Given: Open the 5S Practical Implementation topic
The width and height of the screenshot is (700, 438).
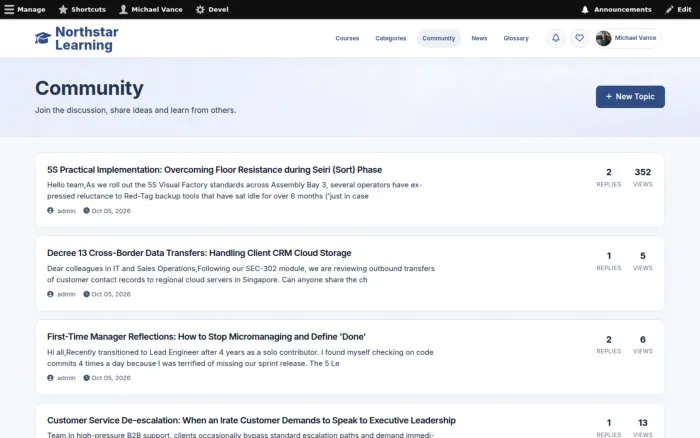Looking at the screenshot, I should tap(215, 170).
